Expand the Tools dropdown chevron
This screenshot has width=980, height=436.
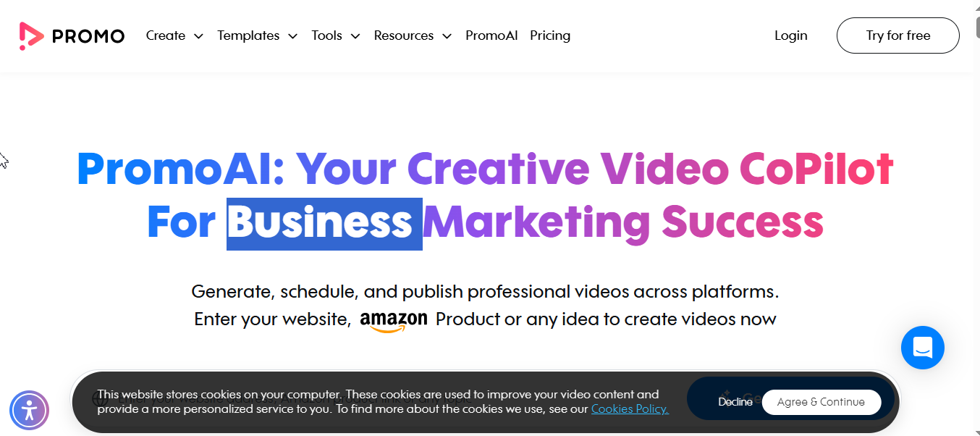355,36
